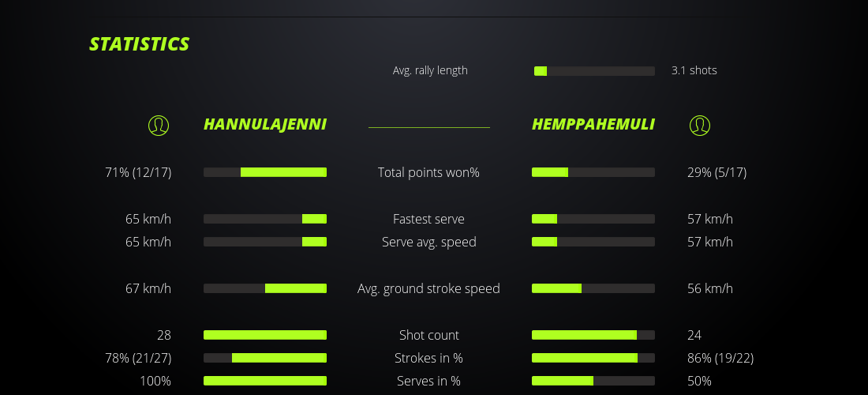Screen dimensions: 868x395
Task: Click the Avg. rally length progress bar
Action: click(x=594, y=71)
